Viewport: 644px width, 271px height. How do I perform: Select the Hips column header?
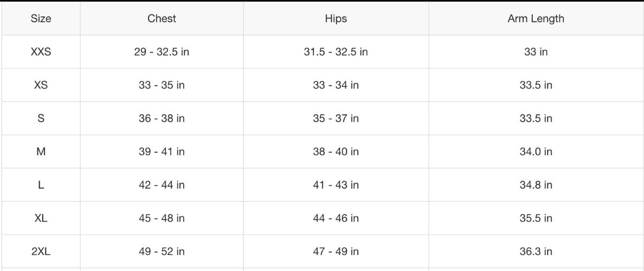(x=335, y=19)
